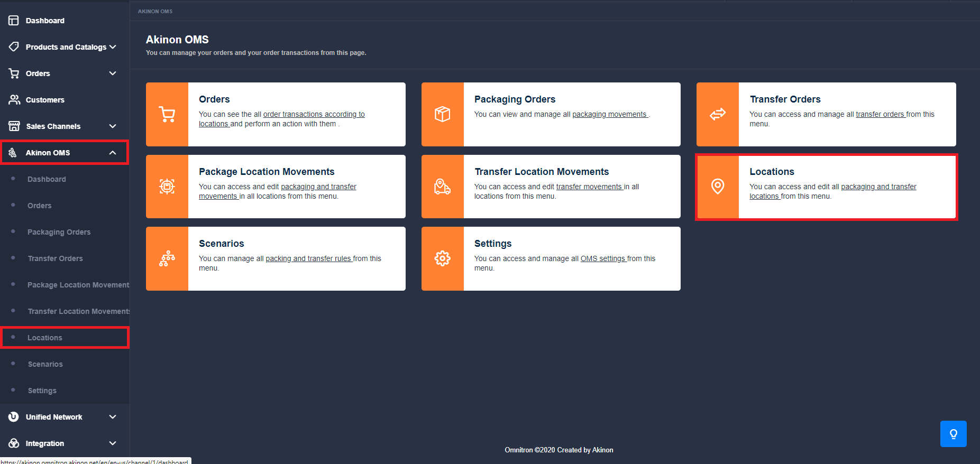Select Transfer Location Movements in submenu
The width and height of the screenshot is (980, 464).
[79, 311]
